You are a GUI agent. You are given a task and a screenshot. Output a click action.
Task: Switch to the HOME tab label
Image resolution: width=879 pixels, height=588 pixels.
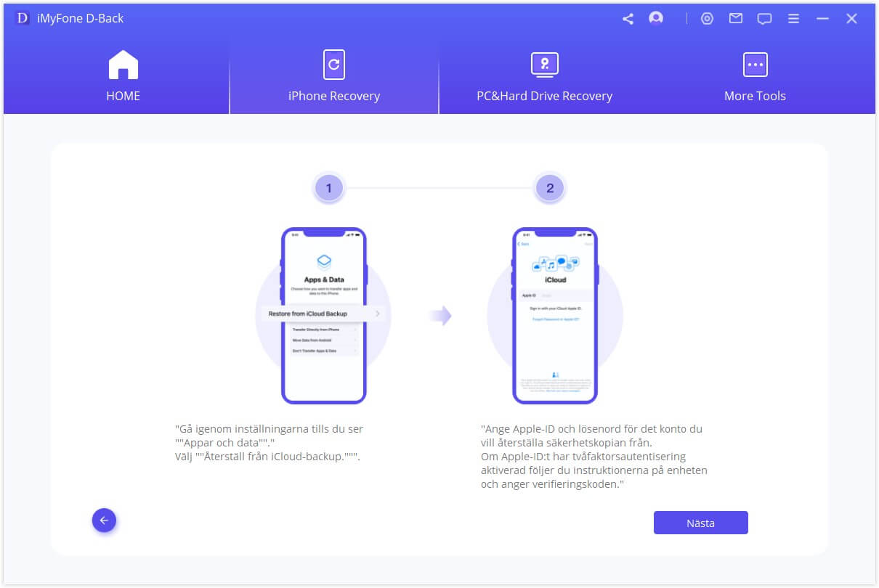pos(123,96)
